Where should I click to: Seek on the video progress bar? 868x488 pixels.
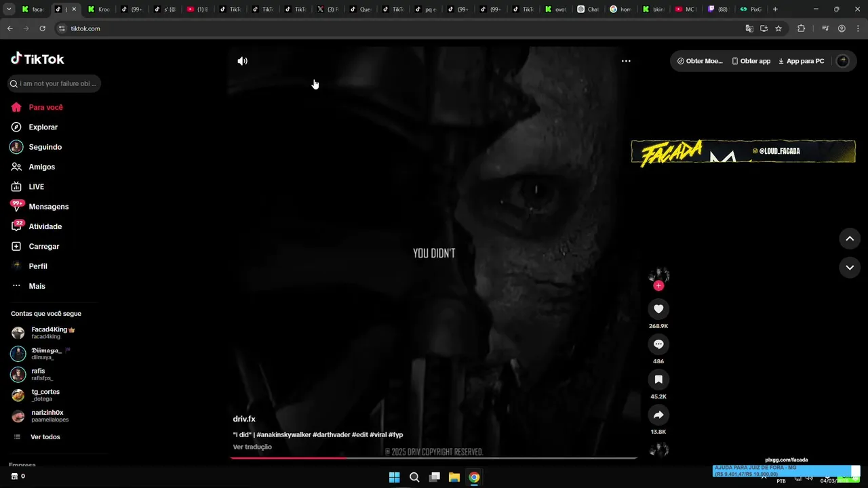click(x=433, y=458)
